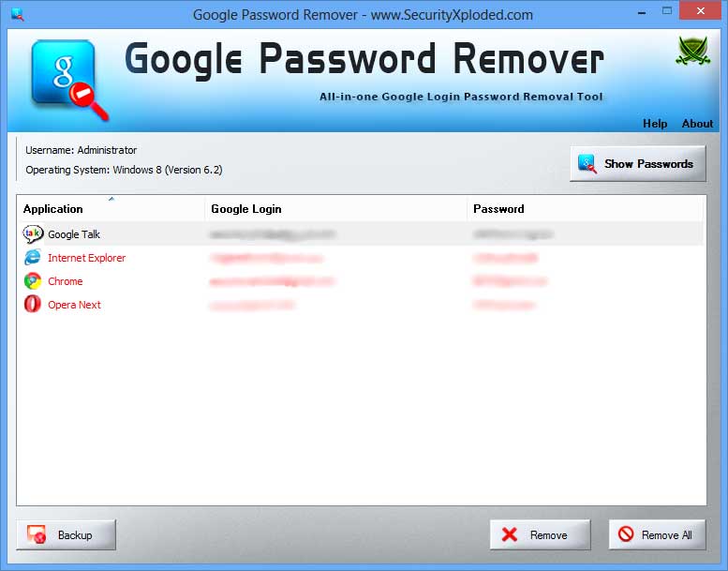Click the Chrome icon in the list

point(33,281)
